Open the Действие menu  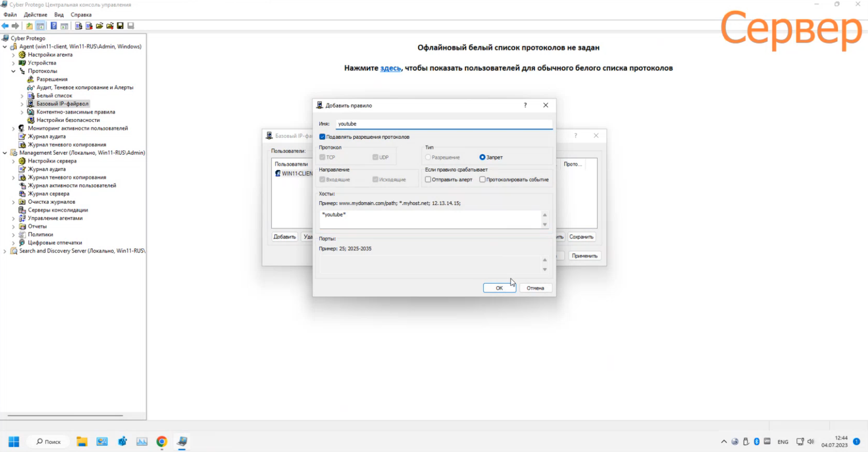(x=35, y=15)
